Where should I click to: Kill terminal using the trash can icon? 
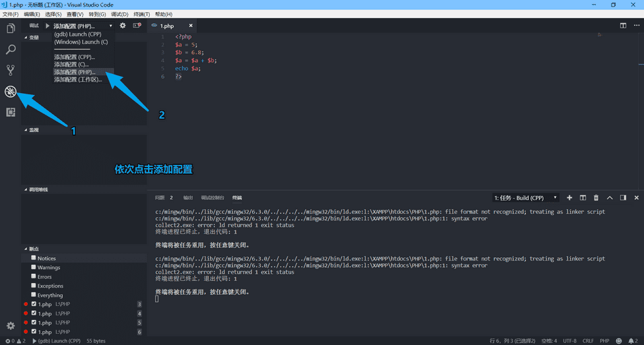(596, 198)
